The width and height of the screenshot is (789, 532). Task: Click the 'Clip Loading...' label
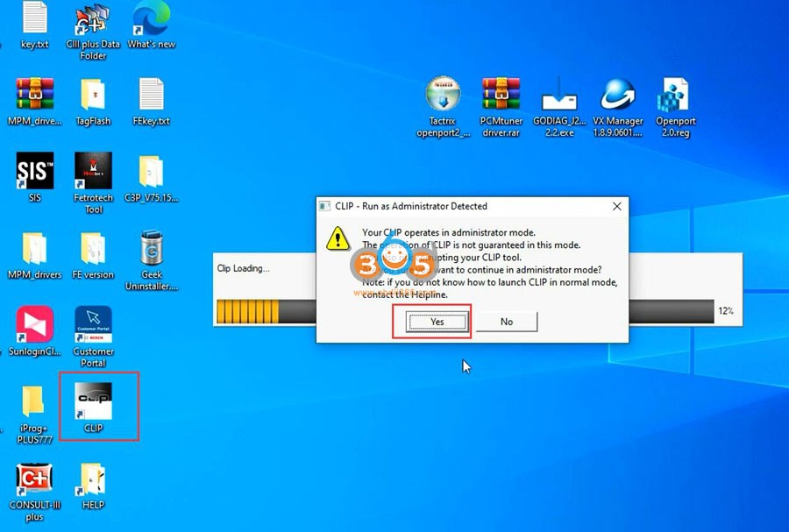coord(243,268)
